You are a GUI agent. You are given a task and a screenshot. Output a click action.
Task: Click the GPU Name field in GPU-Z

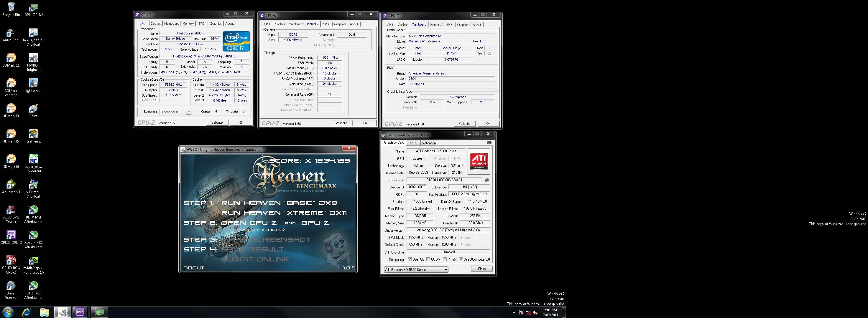pyautogui.click(x=436, y=151)
